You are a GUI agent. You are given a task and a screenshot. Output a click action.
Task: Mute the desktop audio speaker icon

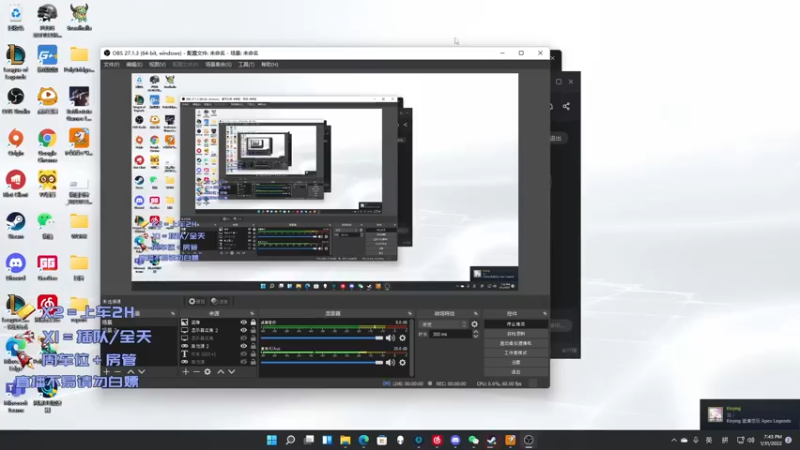(390, 338)
